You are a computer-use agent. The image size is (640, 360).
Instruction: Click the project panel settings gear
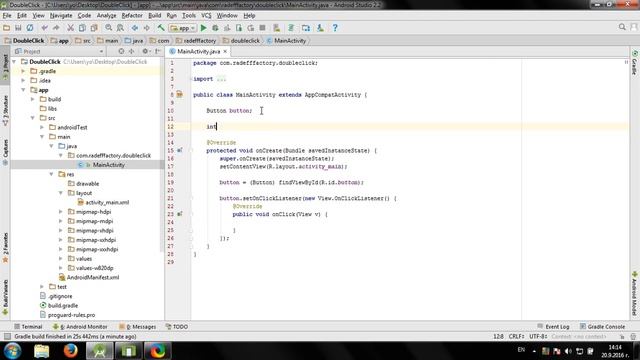145,51
